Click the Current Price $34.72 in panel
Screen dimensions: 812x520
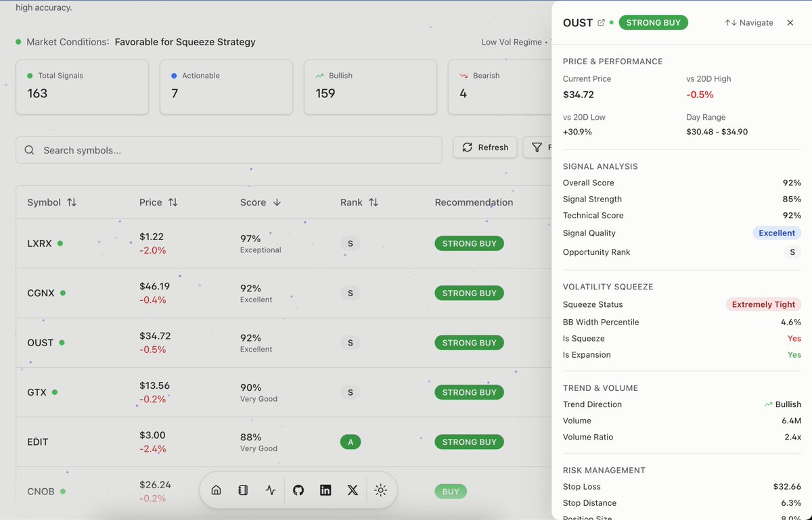click(579, 95)
